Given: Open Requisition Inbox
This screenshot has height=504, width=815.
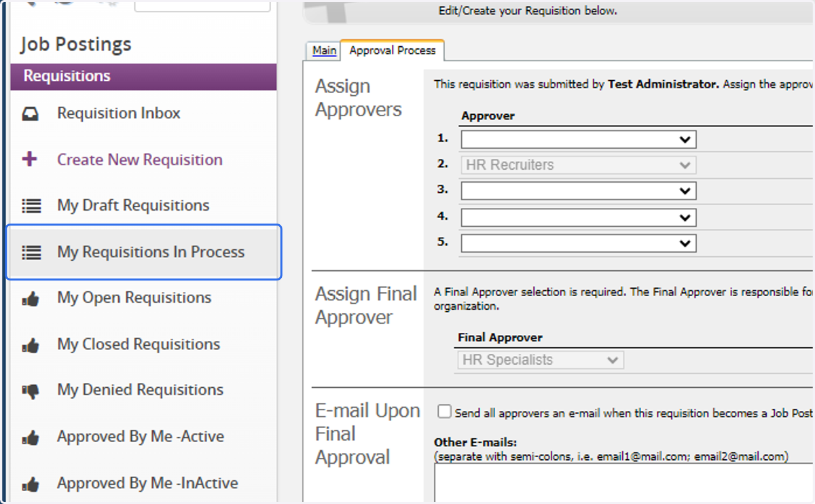Looking at the screenshot, I should pyautogui.click(x=119, y=113).
